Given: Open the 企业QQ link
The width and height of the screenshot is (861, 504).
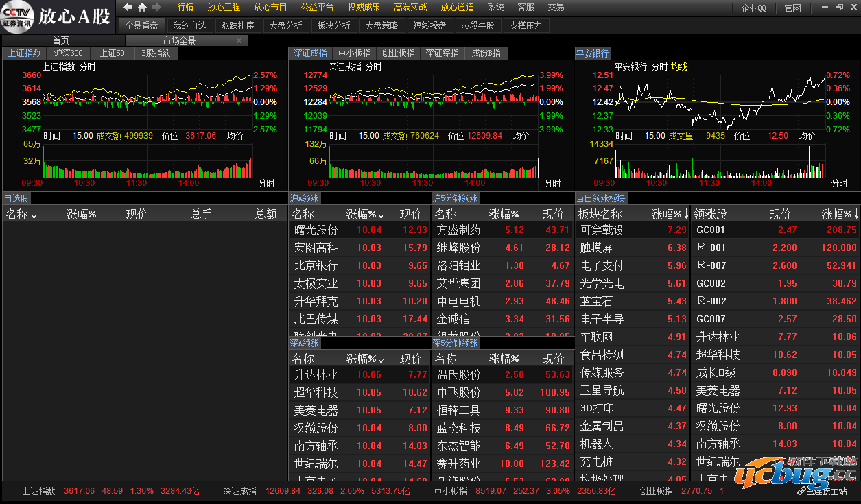Looking at the screenshot, I should pos(753,8).
